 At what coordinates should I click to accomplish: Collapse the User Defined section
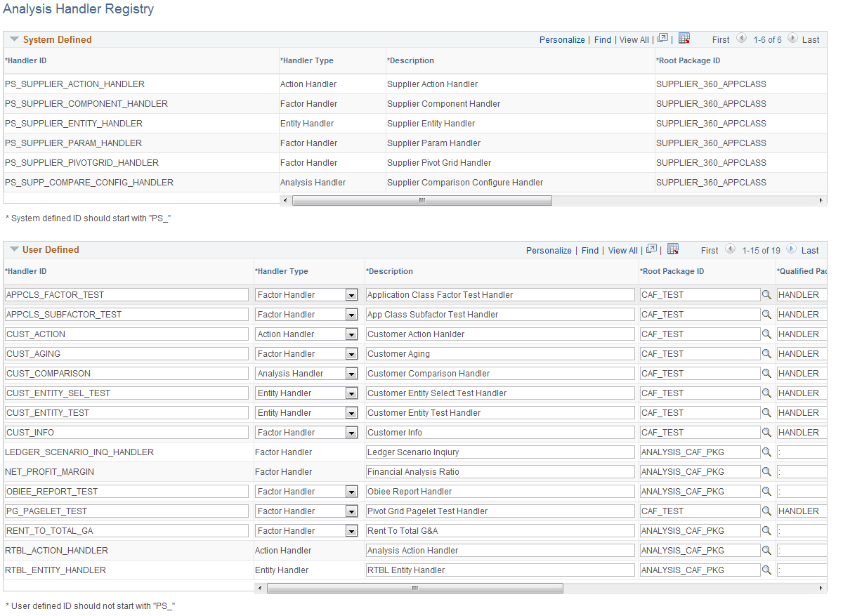[14, 249]
